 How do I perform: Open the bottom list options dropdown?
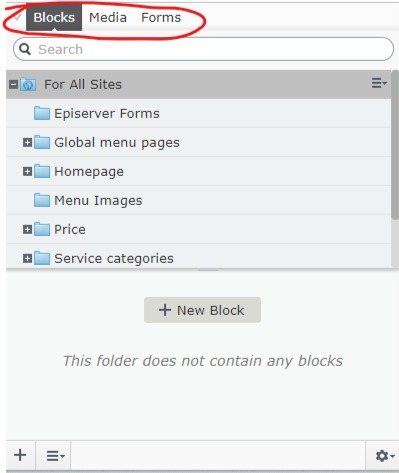point(55,456)
